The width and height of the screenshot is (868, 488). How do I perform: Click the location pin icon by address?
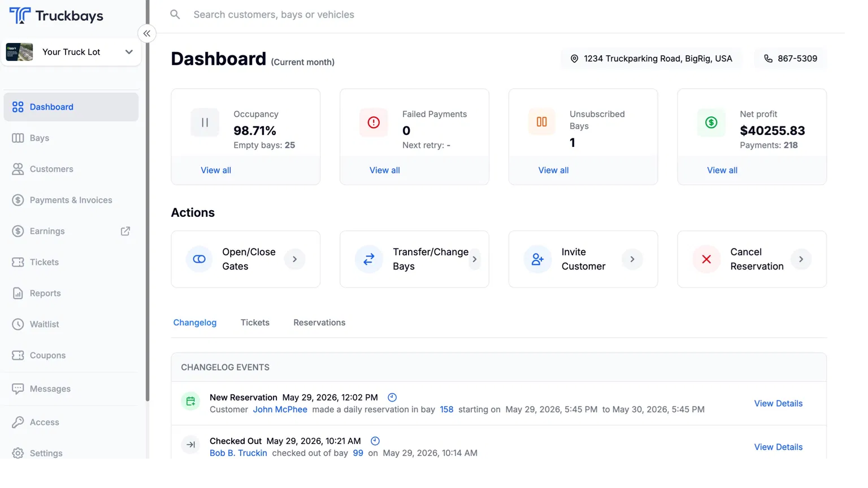point(574,59)
